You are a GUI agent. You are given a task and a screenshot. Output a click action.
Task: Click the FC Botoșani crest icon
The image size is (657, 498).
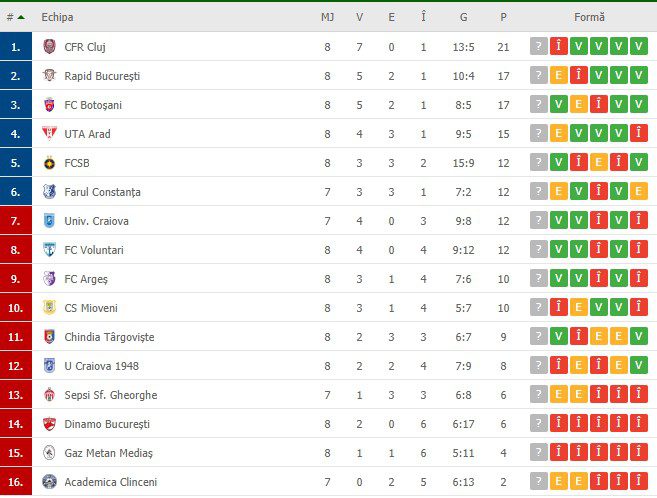(49, 104)
